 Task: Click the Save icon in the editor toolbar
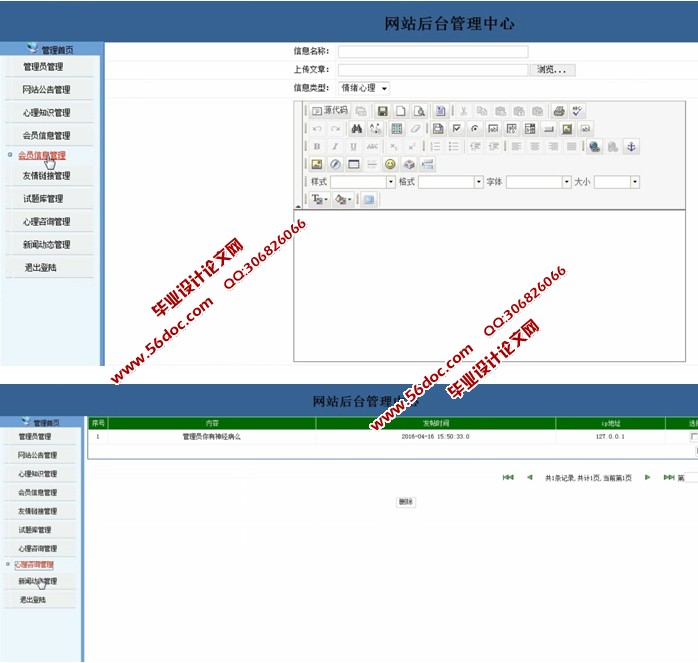pyautogui.click(x=382, y=111)
